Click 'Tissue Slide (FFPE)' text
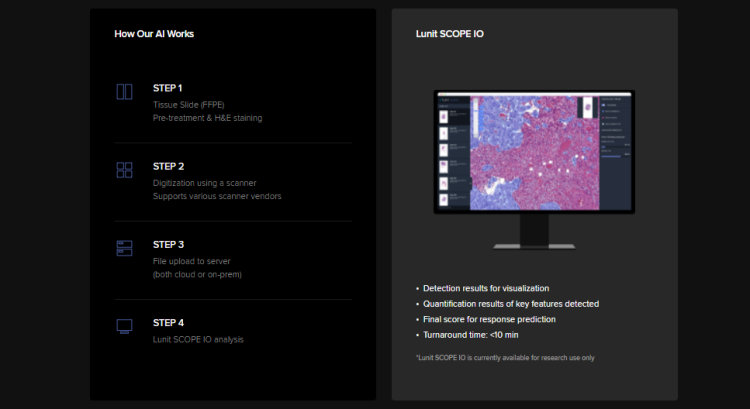This screenshot has width=750, height=409. pos(188,105)
